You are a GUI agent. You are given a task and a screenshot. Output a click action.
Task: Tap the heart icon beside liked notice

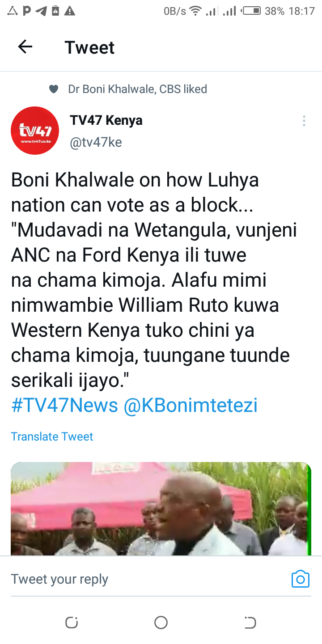pos(54,89)
